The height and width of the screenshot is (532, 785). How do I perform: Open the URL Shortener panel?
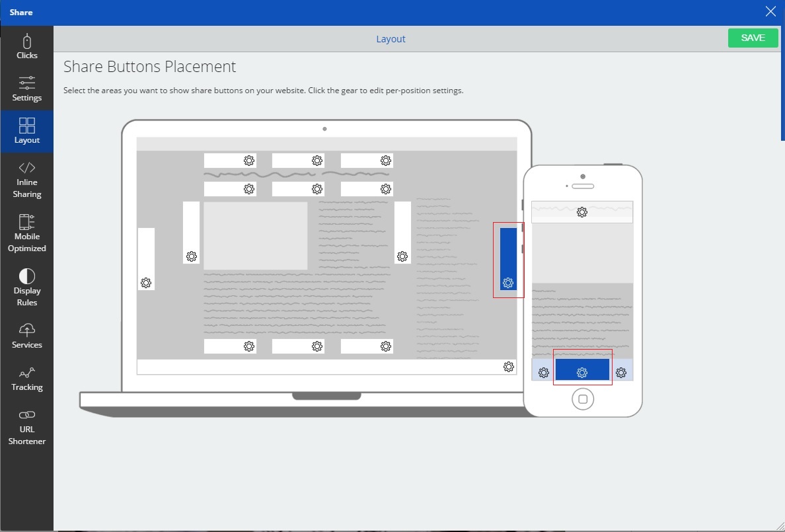[x=26, y=428]
